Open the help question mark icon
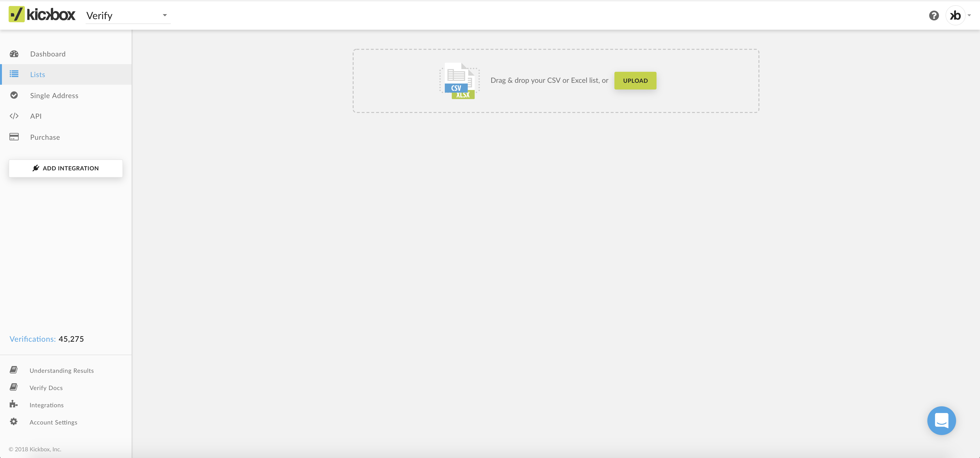 point(934,16)
